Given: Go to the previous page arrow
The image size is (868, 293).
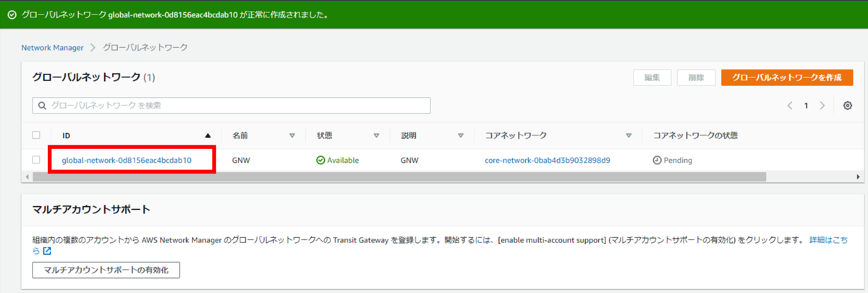Looking at the screenshot, I should (x=791, y=106).
